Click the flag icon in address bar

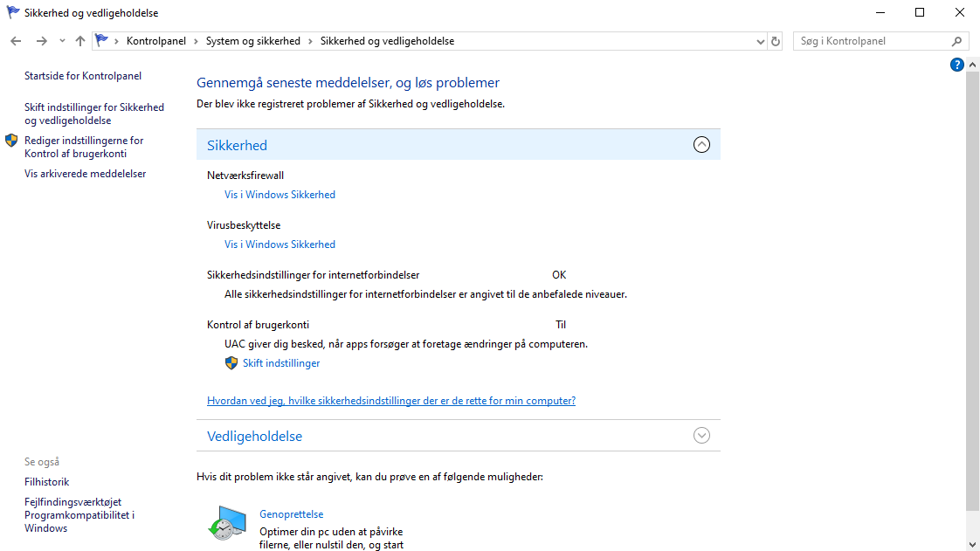click(101, 41)
